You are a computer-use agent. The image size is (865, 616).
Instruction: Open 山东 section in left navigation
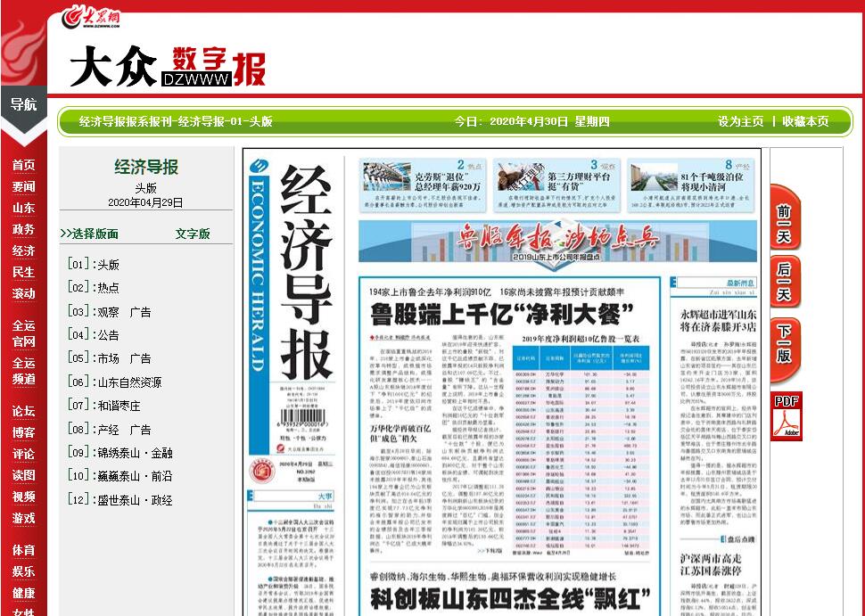click(23, 208)
